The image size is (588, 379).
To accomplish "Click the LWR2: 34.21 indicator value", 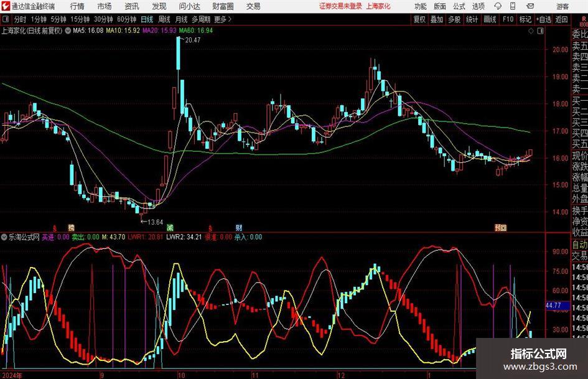I will pos(184,237).
